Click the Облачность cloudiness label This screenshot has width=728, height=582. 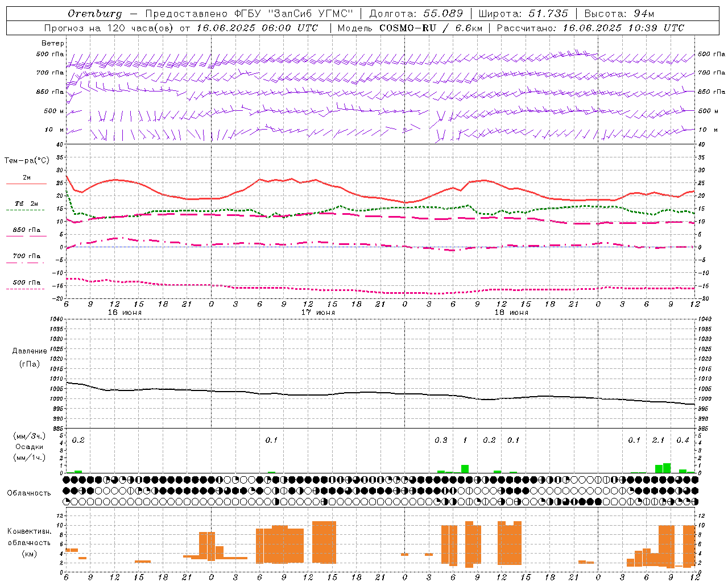[29, 493]
